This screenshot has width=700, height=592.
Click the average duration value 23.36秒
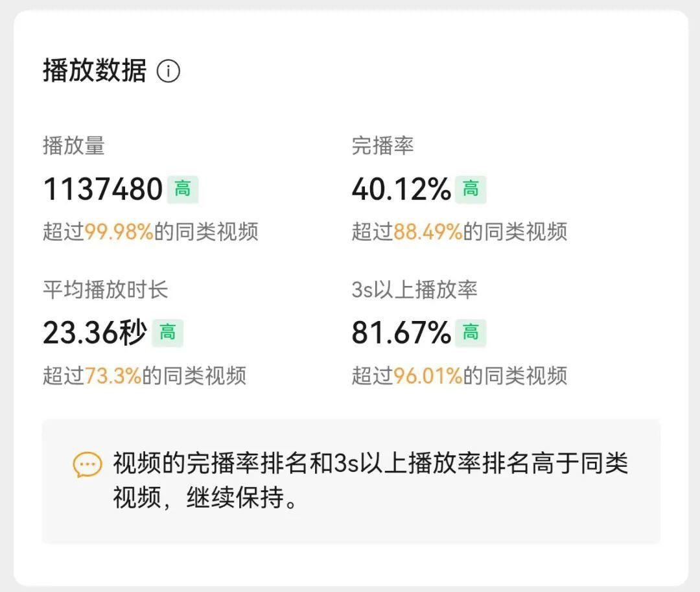95,333
